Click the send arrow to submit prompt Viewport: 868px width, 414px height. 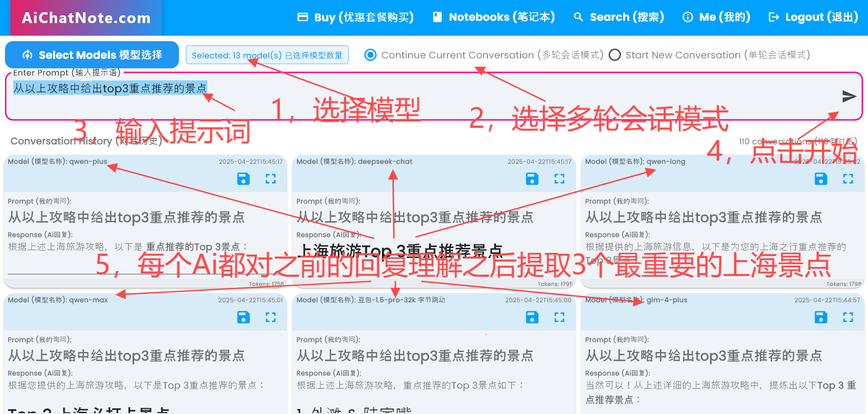849,96
